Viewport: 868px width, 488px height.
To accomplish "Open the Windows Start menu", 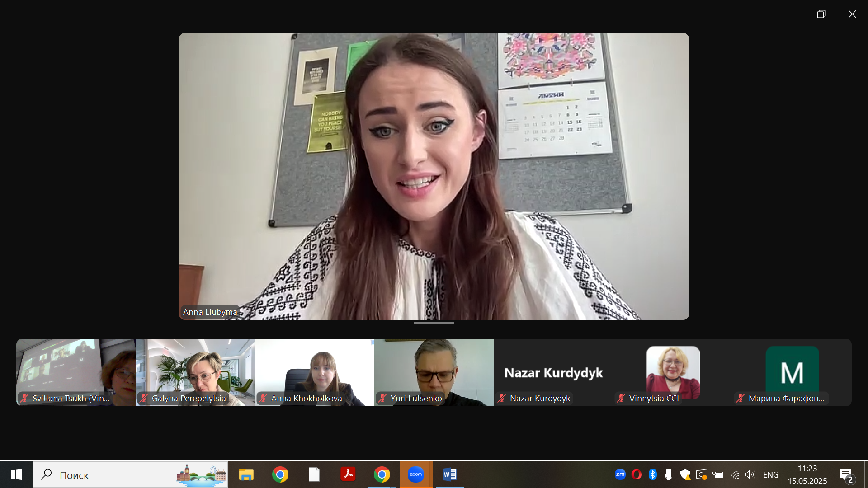I will coord(16,474).
